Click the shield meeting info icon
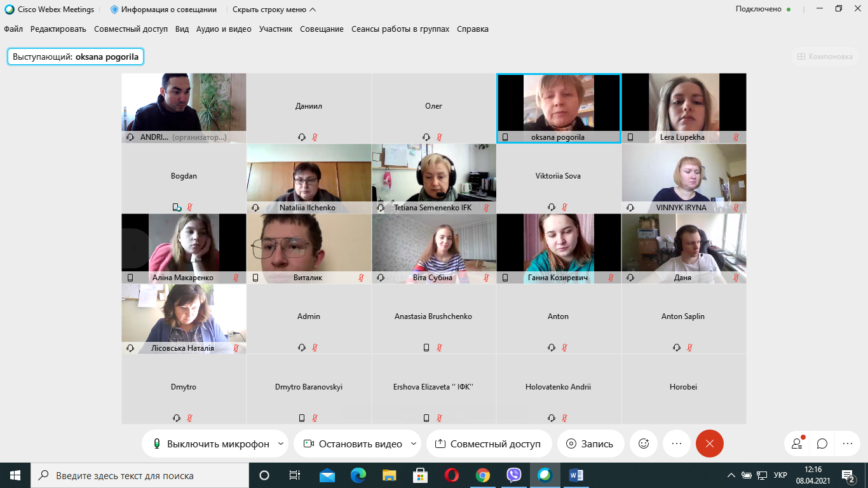The image size is (868, 488). click(114, 10)
